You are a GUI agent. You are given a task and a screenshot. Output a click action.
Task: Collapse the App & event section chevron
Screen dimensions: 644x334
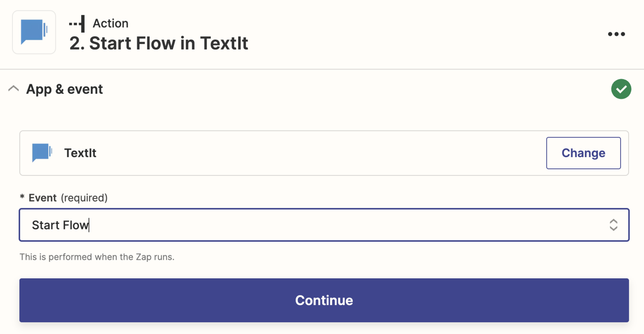14,89
